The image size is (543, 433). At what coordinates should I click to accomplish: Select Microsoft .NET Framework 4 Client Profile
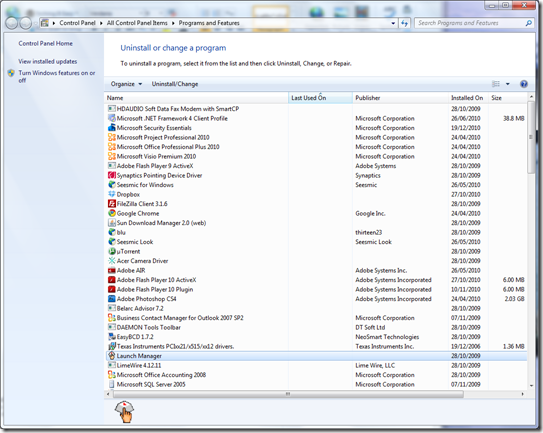click(x=316, y=118)
